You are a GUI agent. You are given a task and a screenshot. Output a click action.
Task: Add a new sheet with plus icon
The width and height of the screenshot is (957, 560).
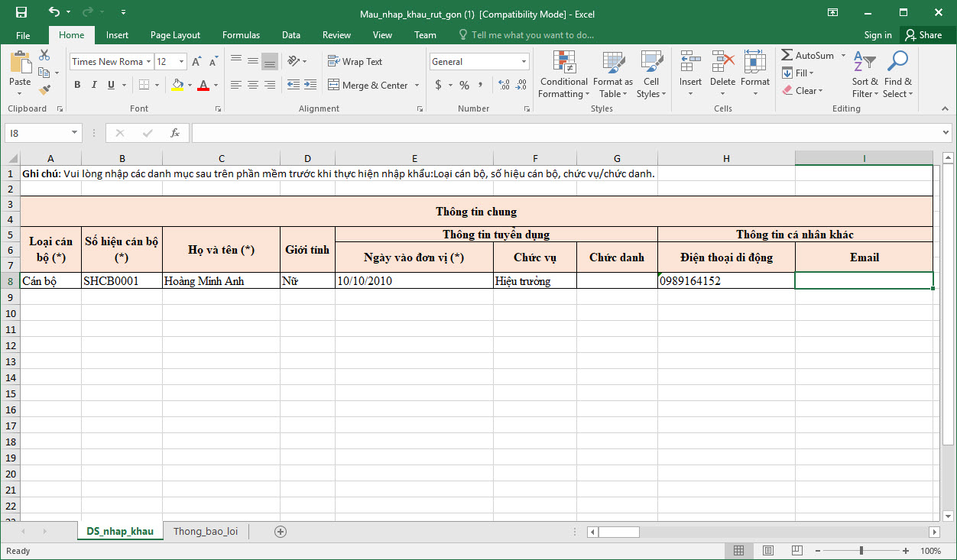[x=281, y=532]
